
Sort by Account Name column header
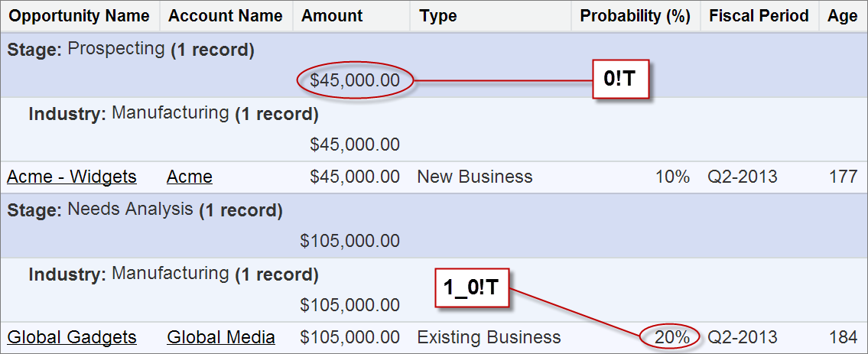[x=226, y=16]
